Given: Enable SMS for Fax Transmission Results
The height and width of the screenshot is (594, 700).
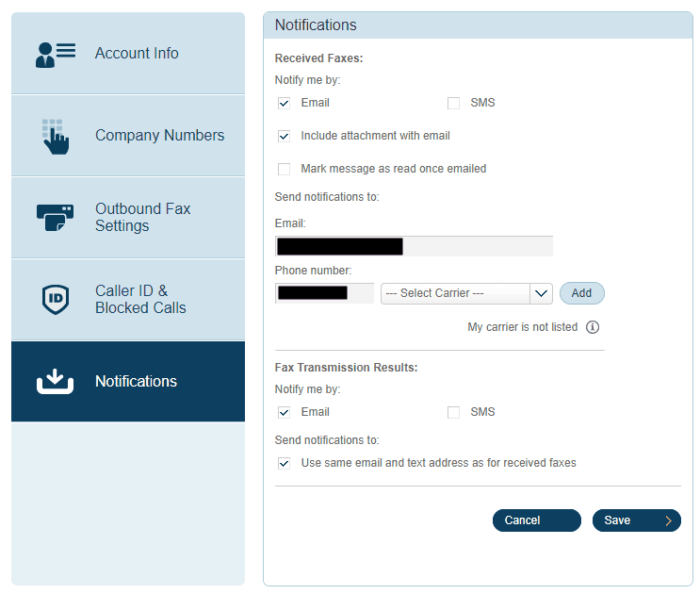Looking at the screenshot, I should (x=453, y=412).
